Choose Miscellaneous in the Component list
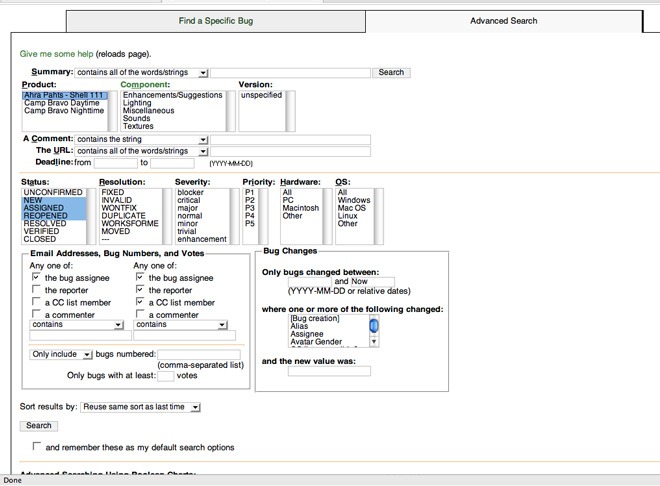Screen dimensions: 660x486 149,111
